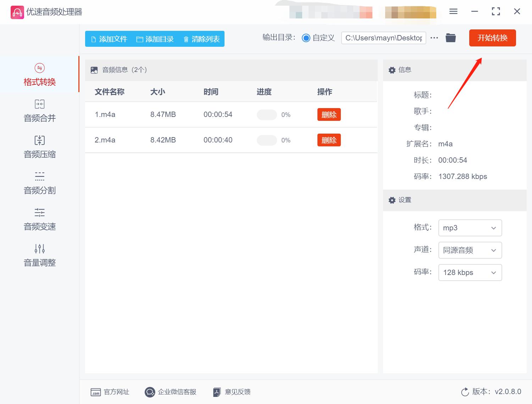Delete 1.m4a using its 删除 button
The image size is (532, 404).
pyautogui.click(x=329, y=114)
